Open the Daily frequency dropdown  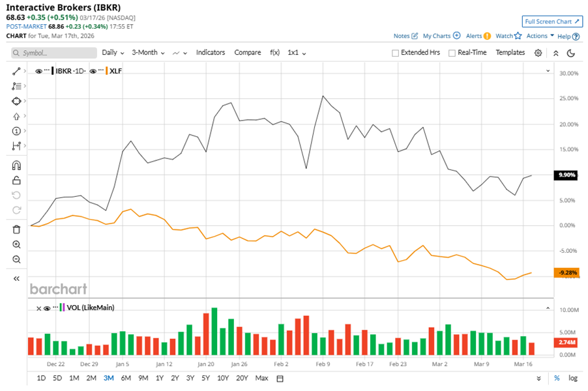coord(113,53)
